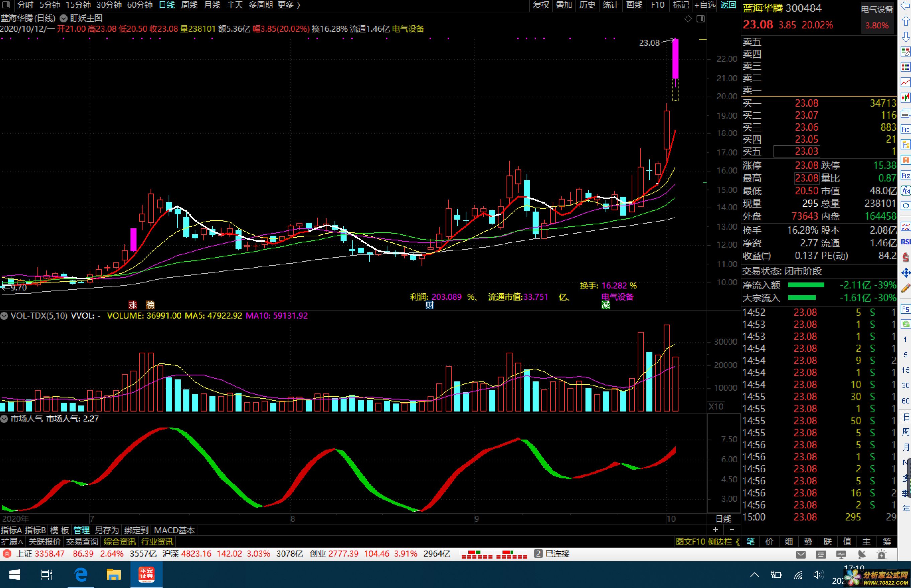Click the panel layout icon above chart
The image size is (911, 588).
701,19
